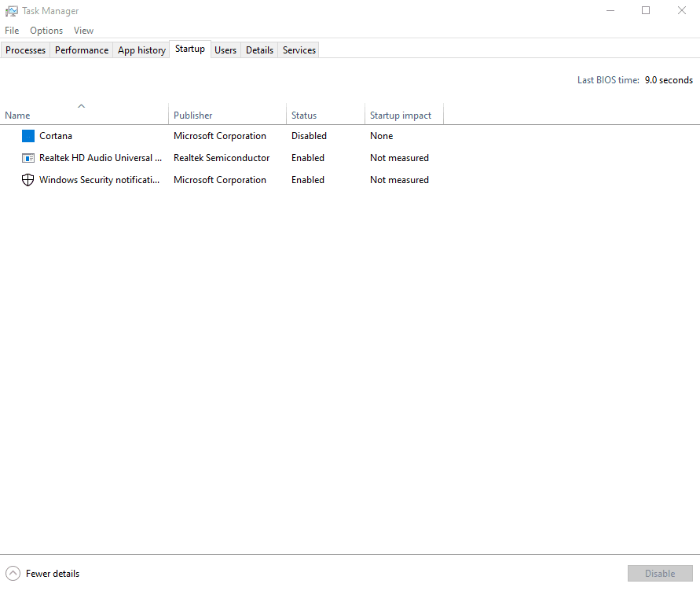Collapse view with Fewer details

[42, 573]
